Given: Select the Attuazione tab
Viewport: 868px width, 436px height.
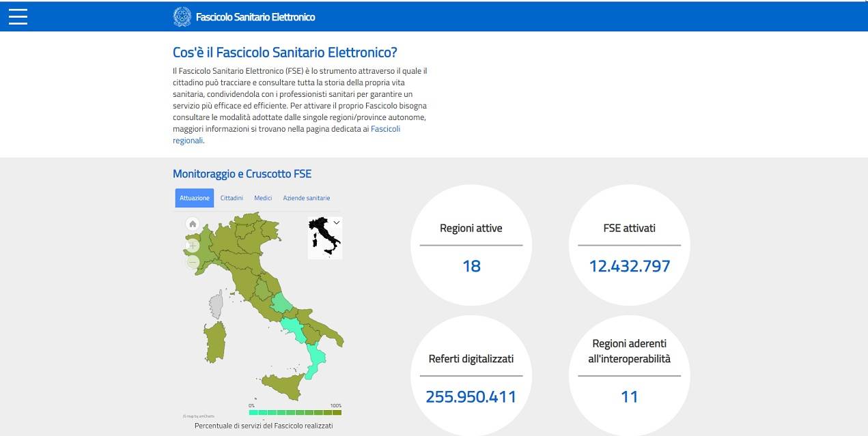Looking at the screenshot, I should pyautogui.click(x=193, y=197).
